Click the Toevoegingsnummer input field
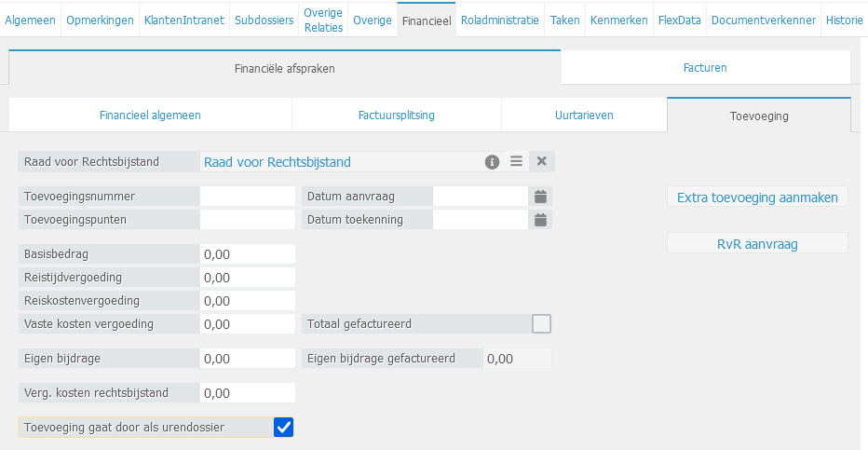This screenshot has width=868, height=450. (x=247, y=197)
